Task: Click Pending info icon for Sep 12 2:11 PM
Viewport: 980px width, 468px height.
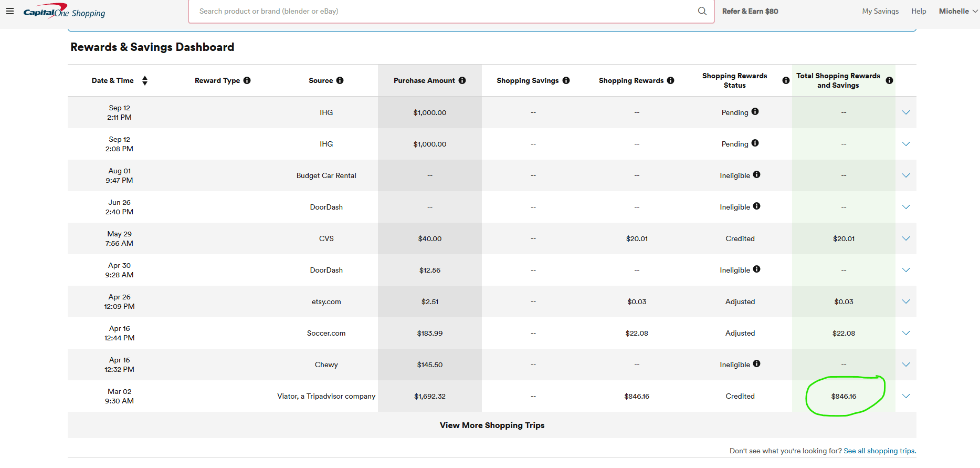Action: tap(755, 111)
